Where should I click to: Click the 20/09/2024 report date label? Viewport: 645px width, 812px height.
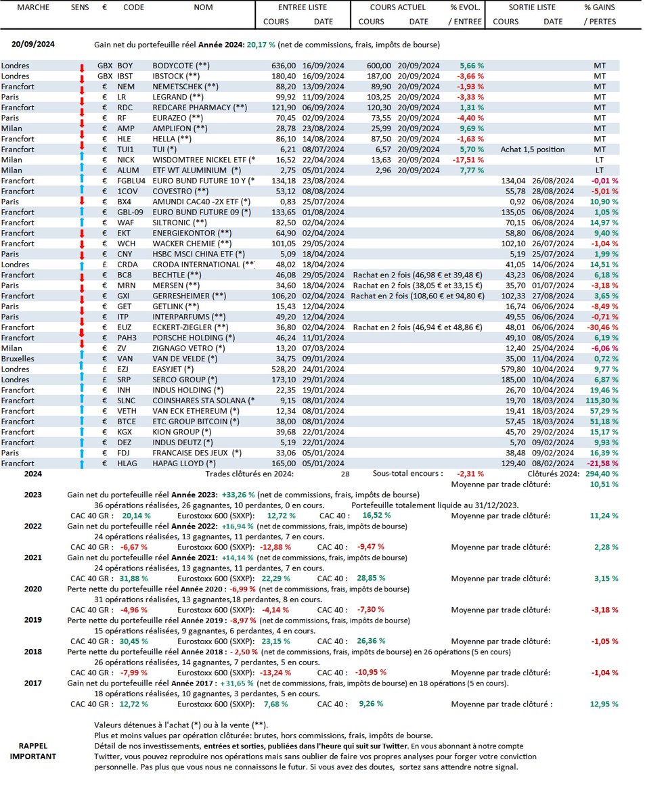[x=32, y=44]
